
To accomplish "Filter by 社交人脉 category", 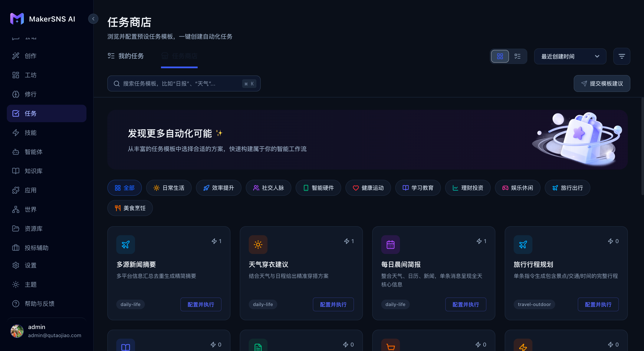I will pyautogui.click(x=268, y=188).
